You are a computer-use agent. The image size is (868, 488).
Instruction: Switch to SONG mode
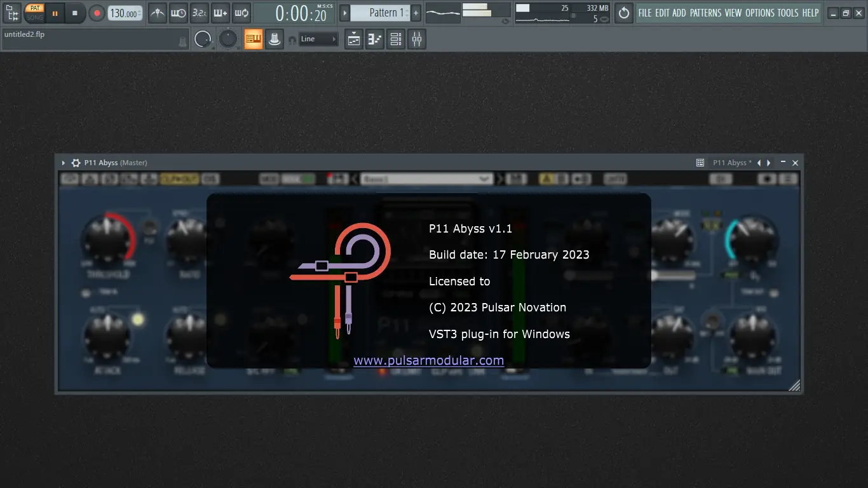point(34,17)
